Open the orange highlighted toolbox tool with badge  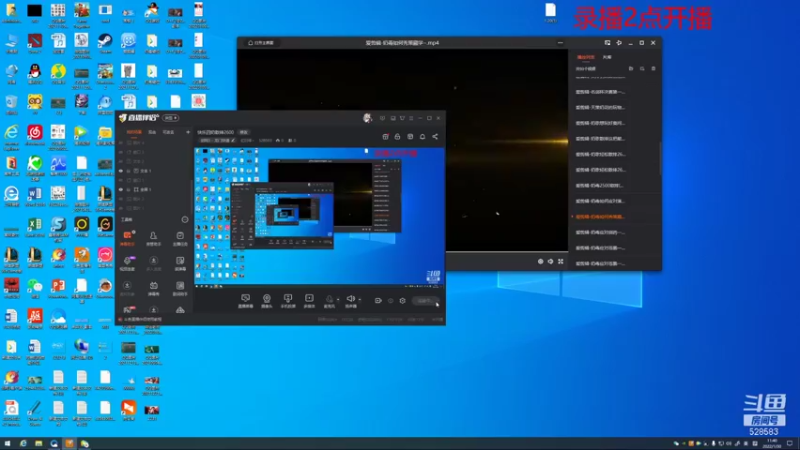pos(127,238)
